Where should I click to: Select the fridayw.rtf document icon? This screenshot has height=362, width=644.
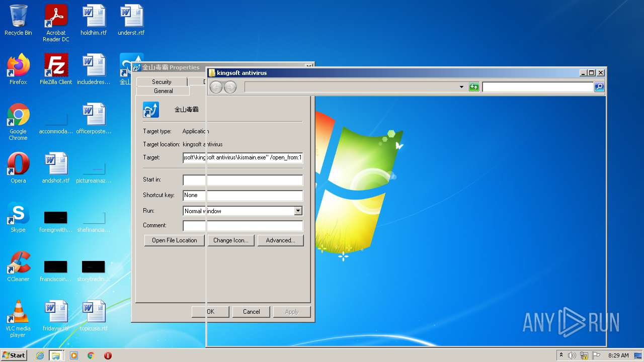click(56, 316)
